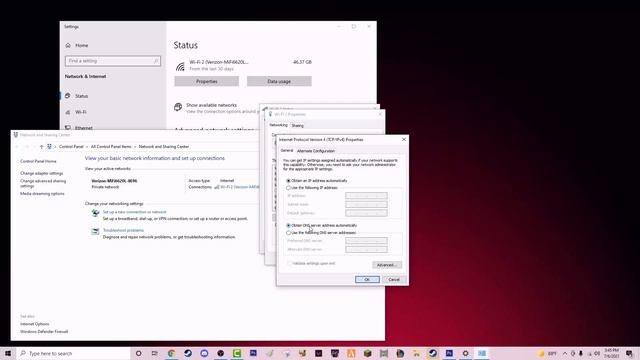The width and height of the screenshot is (640, 360).
Task: Click the Data usage button
Action: tap(279, 81)
